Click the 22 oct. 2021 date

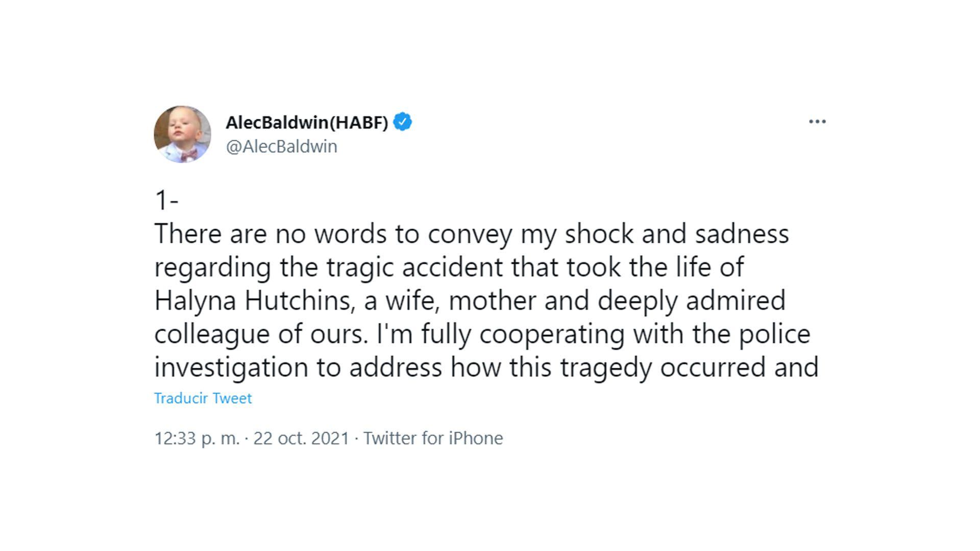click(x=301, y=438)
